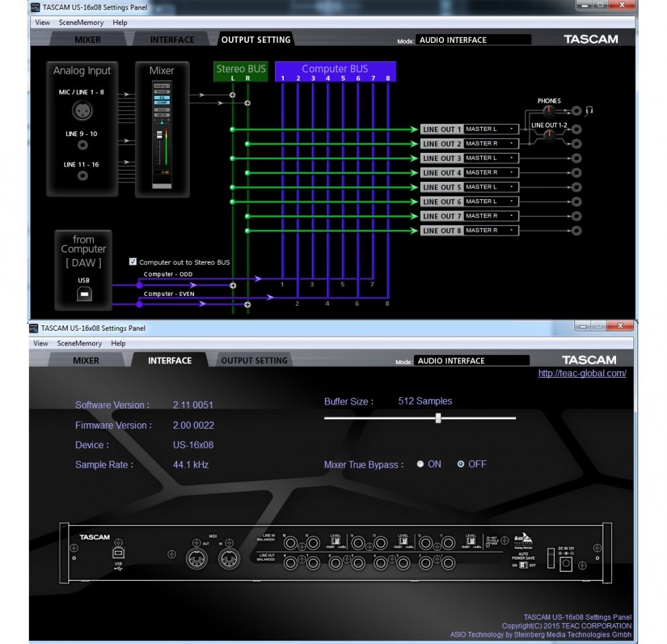Open the View menu in bottom window
Image resolution: width=667 pixels, height=644 pixels.
point(40,343)
